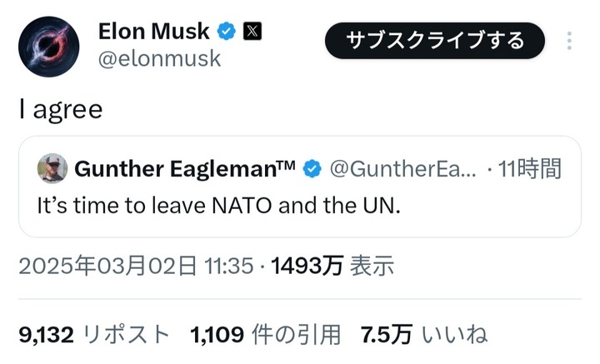The width and height of the screenshot is (600, 364).
Task: Open the Elon Musk display name link
Action: coord(154,32)
